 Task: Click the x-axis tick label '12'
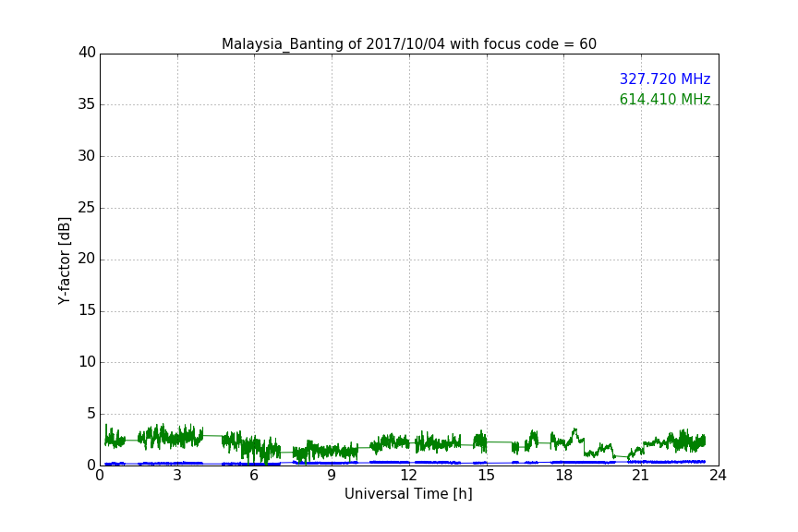pos(408,476)
